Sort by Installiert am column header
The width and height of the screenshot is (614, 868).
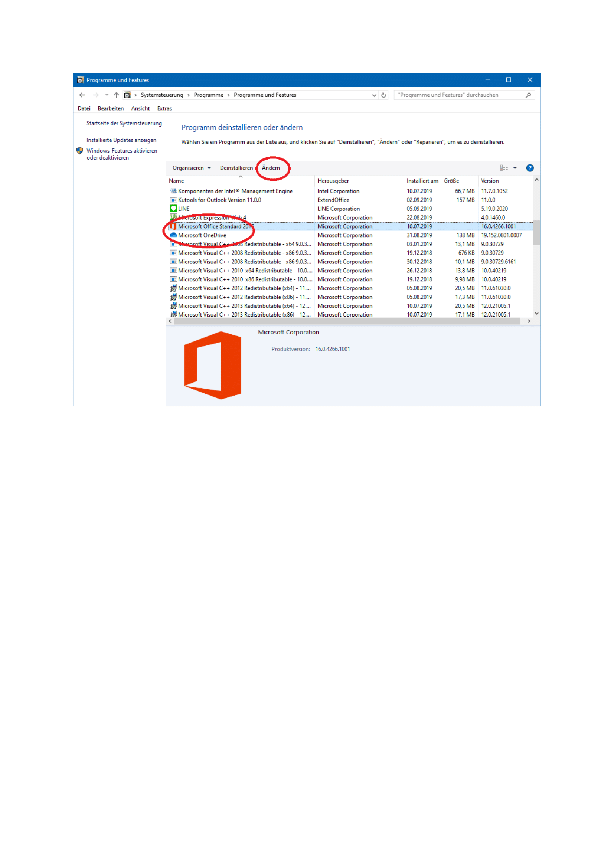pyautogui.click(x=422, y=181)
